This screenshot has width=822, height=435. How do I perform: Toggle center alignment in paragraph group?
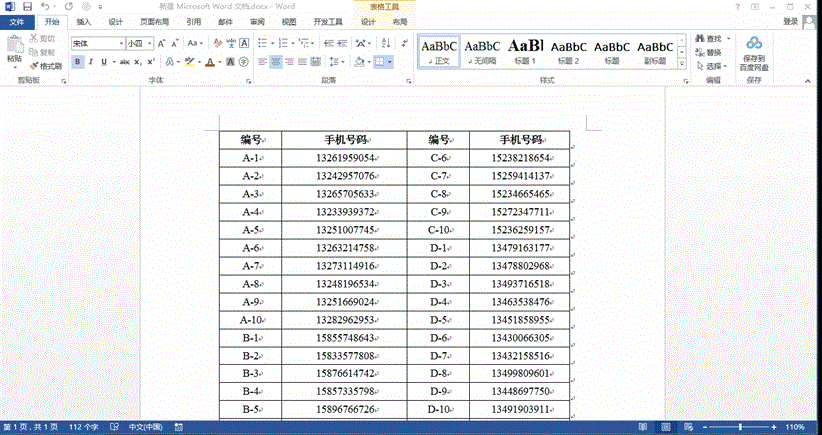pos(276,62)
